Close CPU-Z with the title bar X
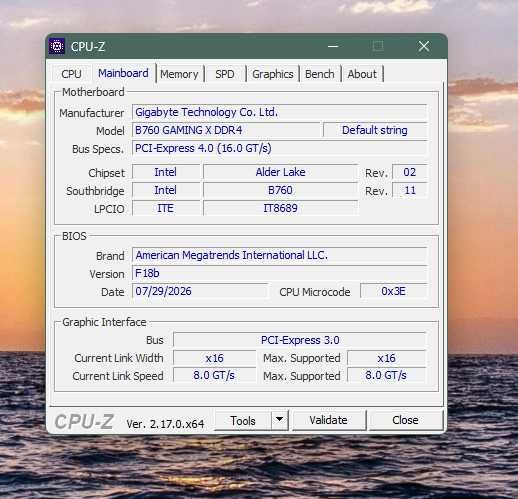The height and width of the screenshot is (499, 518). (424, 46)
